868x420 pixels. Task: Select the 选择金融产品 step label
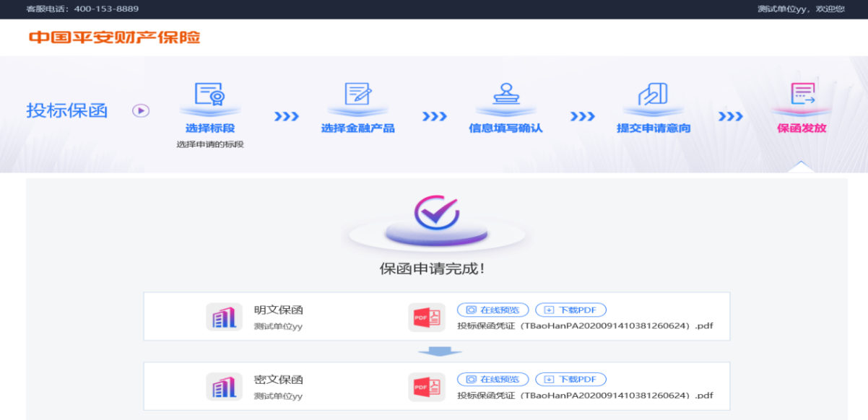click(357, 128)
